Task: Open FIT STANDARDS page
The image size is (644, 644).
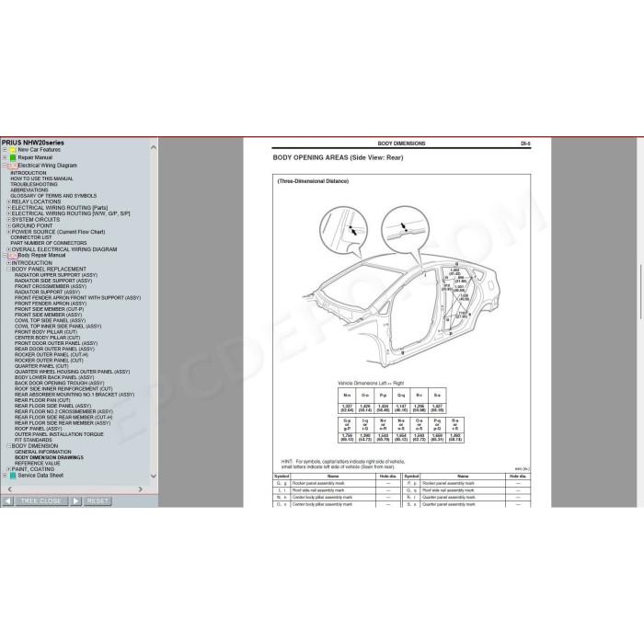Action: click(x=34, y=441)
